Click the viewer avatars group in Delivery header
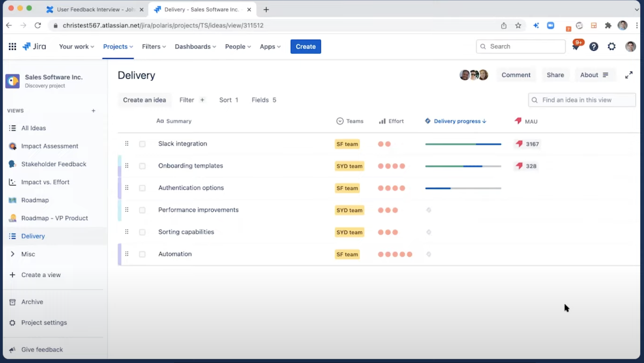The width and height of the screenshot is (644, 363). (474, 75)
